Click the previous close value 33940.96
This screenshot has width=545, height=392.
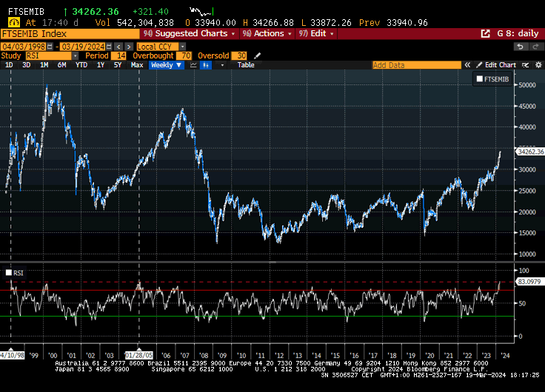click(407, 23)
